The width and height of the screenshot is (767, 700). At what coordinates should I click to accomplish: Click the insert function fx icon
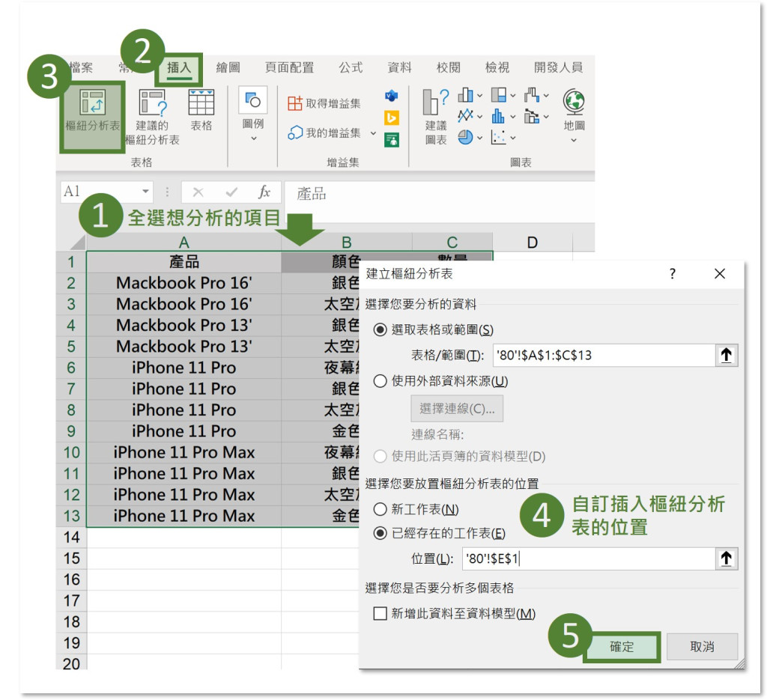click(264, 192)
